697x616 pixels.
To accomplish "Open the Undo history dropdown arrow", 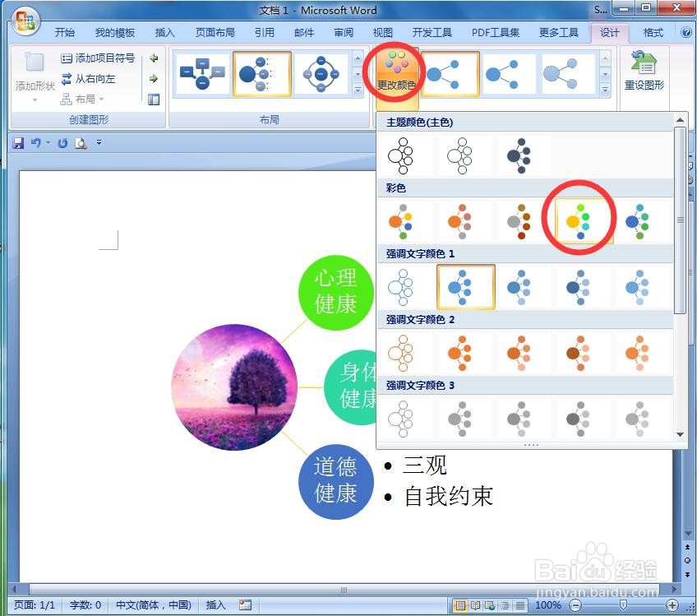I will (x=48, y=143).
